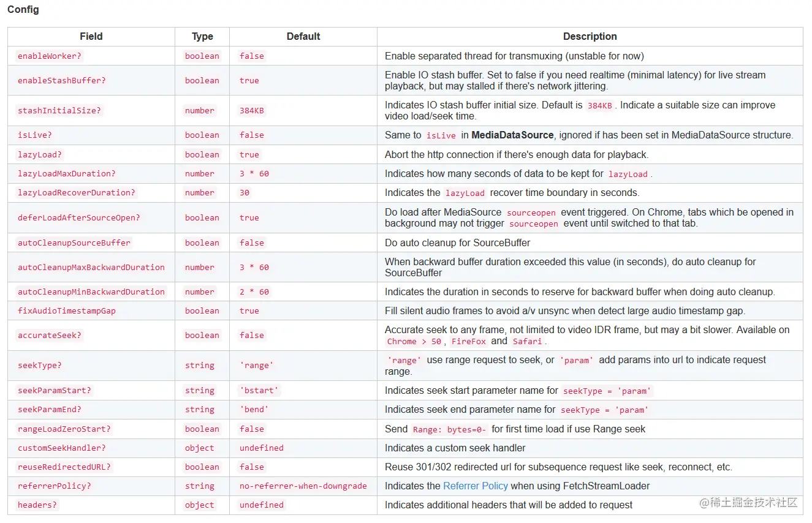Click the deferLoadAfterSourceOpen? field name
812x523 pixels.
[78, 217]
